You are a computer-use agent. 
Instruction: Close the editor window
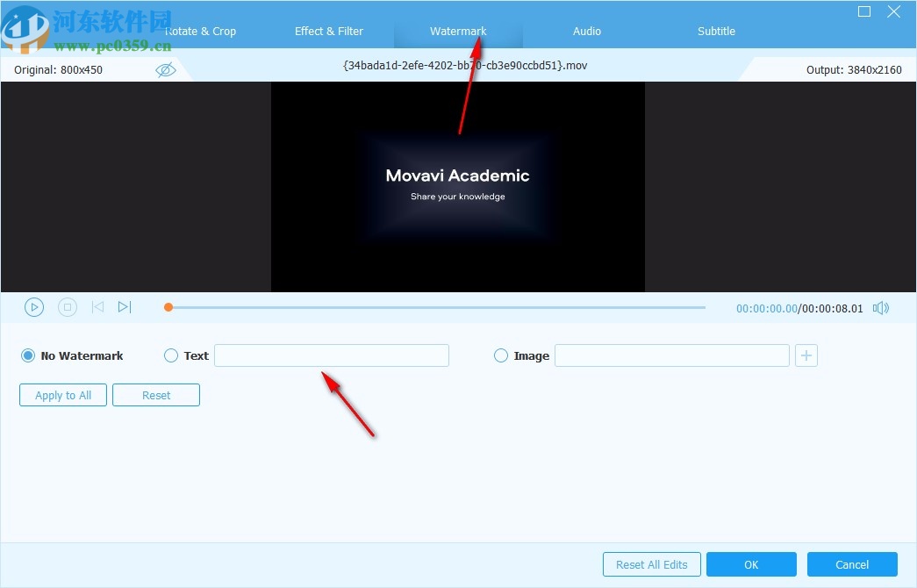click(893, 11)
